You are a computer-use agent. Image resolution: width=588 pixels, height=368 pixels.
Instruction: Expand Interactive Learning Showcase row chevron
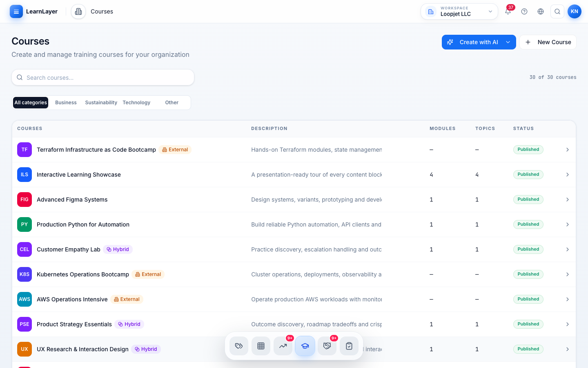click(568, 175)
